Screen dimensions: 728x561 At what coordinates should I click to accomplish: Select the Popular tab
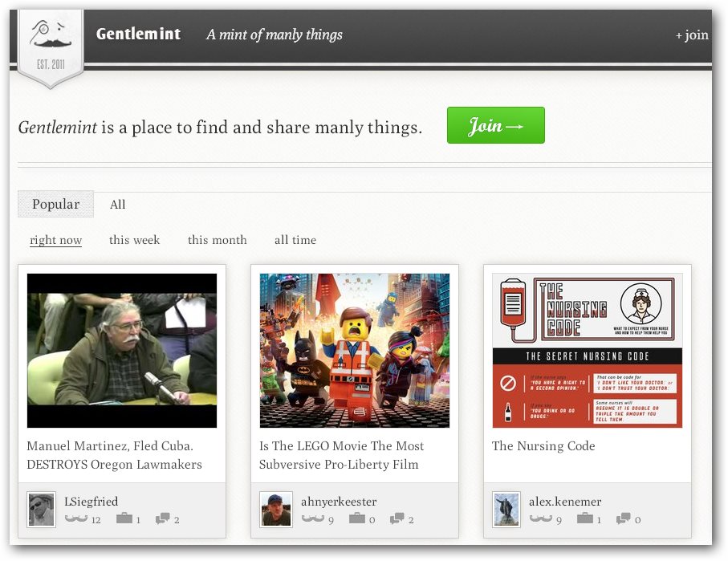point(55,204)
